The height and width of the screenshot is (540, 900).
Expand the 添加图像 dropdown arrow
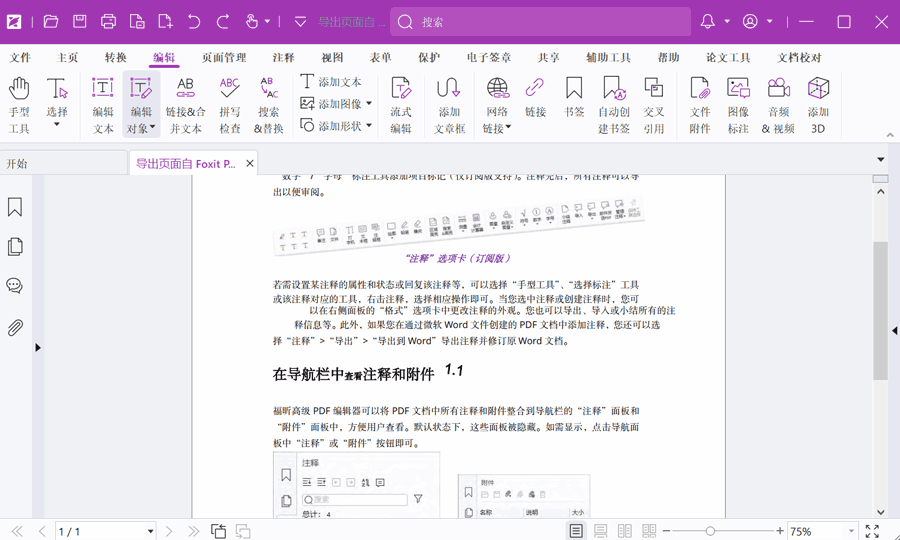point(369,103)
